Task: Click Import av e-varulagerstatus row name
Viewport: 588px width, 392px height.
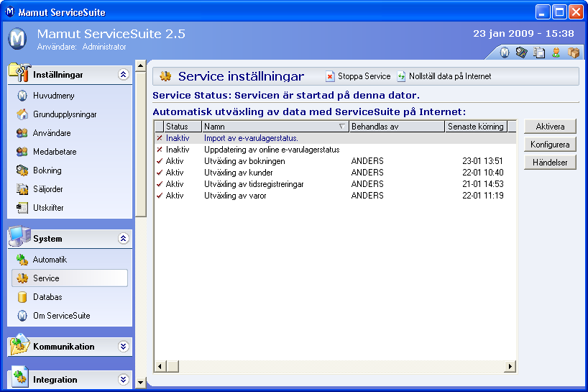Action: [x=252, y=138]
